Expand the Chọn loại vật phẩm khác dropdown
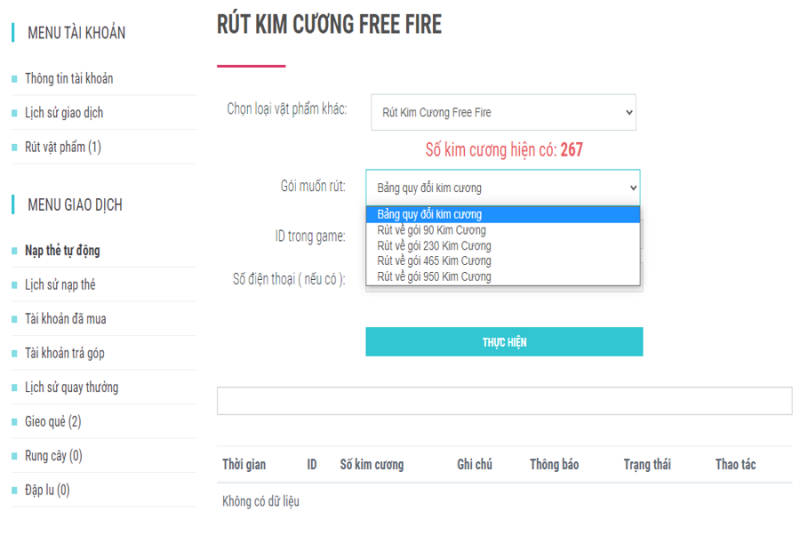 503,112
